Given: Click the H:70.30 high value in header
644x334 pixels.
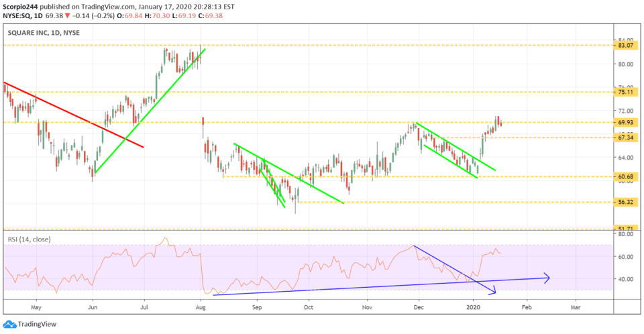Looking at the screenshot, I should pos(157,15).
